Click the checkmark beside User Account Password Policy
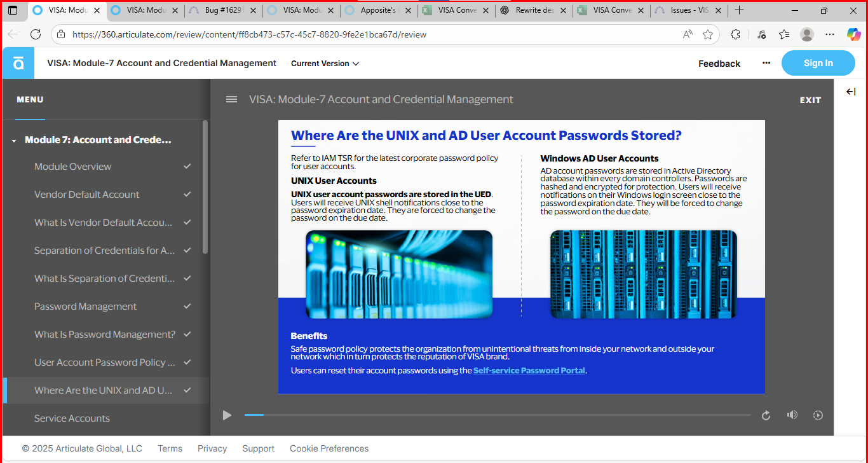868x463 pixels. click(x=187, y=362)
